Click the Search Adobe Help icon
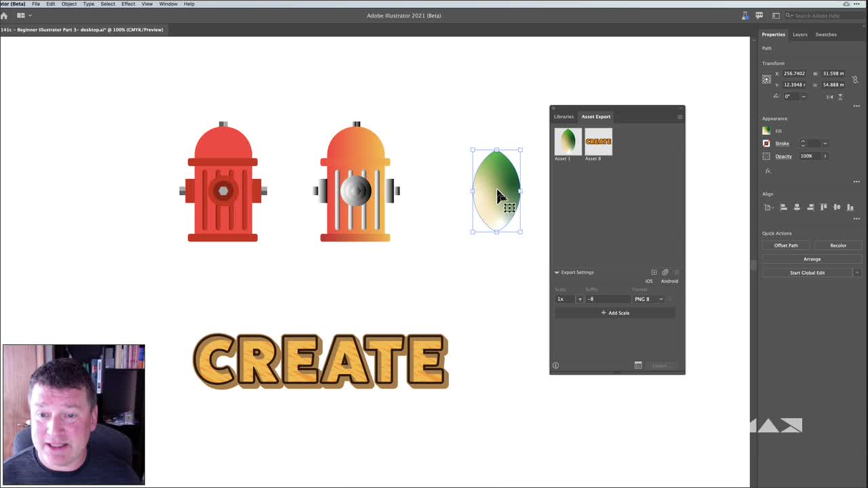The width and height of the screenshot is (868, 488). click(787, 16)
